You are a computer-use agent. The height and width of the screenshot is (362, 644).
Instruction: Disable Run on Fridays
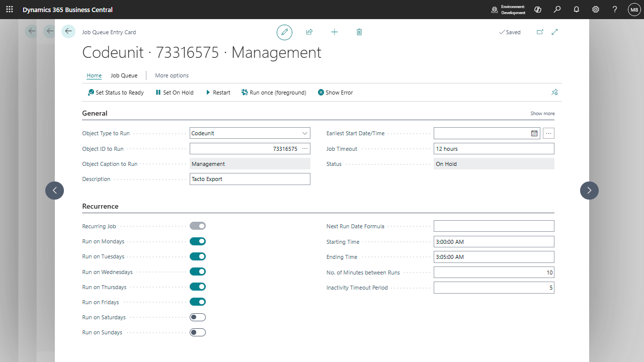[198, 302]
